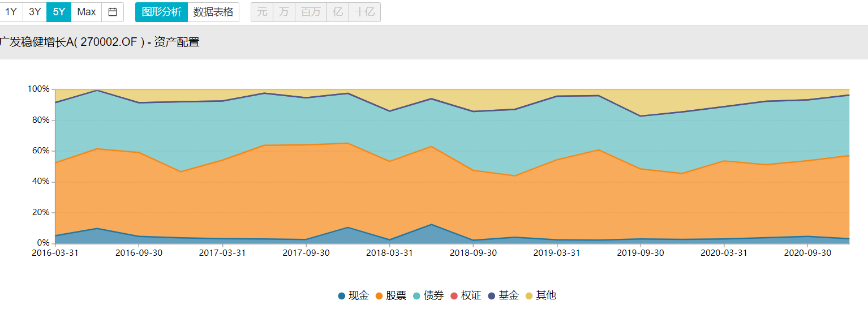Toggle the 债券 legend marker
The width and height of the screenshot is (868, 309).
[416, 296]
